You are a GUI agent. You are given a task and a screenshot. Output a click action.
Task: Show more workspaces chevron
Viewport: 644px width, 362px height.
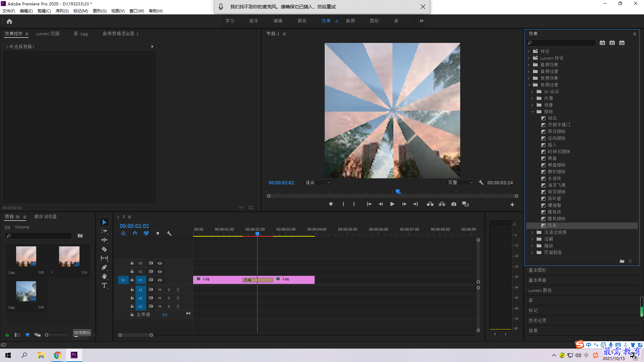[422, 21]
